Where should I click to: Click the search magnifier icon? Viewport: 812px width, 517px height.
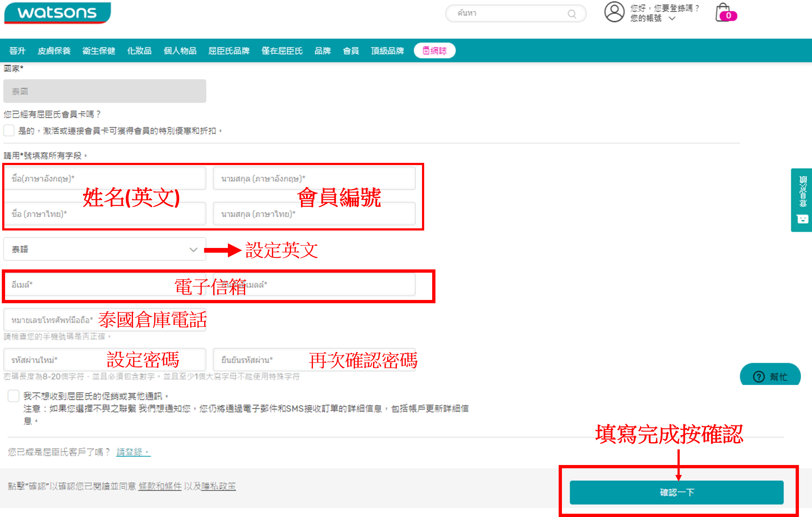572,14
